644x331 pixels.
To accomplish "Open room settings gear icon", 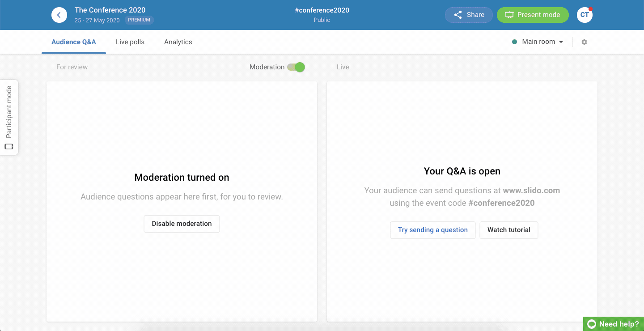I will click(x=584, y=42).
